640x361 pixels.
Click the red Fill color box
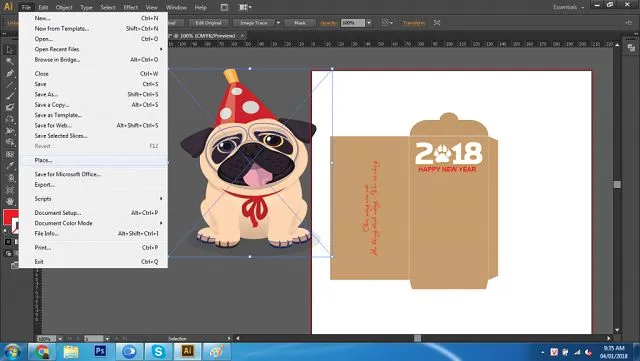click(9, 216)
